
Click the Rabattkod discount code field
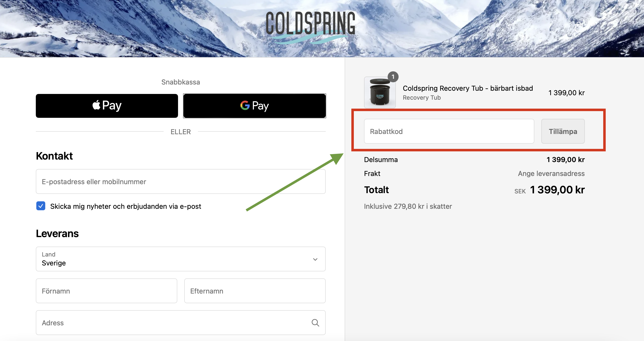[x=449, y=131]
